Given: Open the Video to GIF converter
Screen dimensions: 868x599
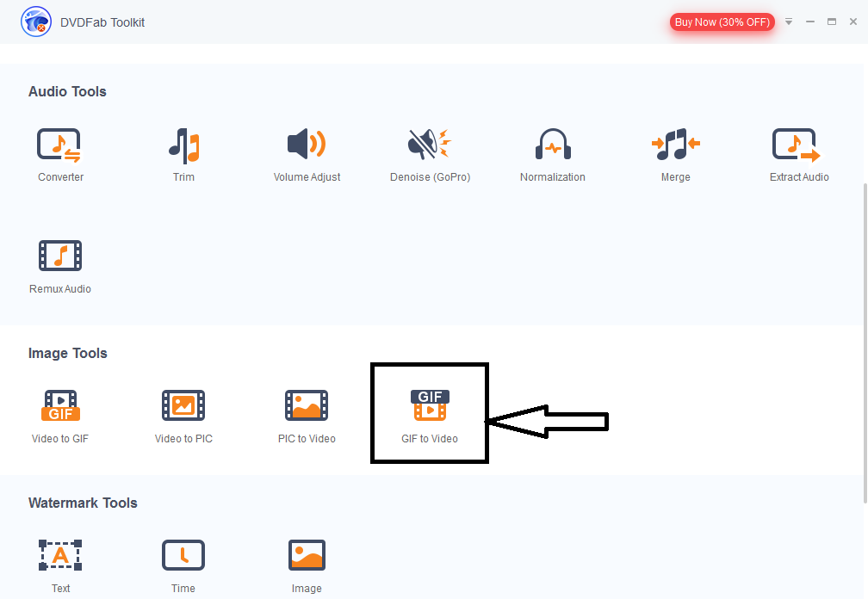Looking at the screenshot, I should pos(60,416).
